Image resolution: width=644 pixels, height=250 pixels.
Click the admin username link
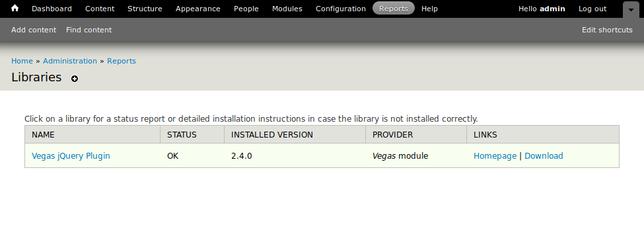552,9
